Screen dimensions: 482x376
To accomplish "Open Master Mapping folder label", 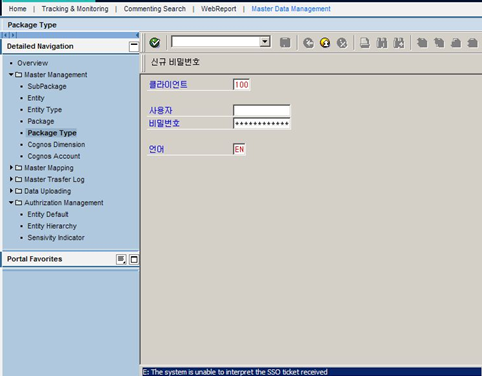I will tap(49, 168).
